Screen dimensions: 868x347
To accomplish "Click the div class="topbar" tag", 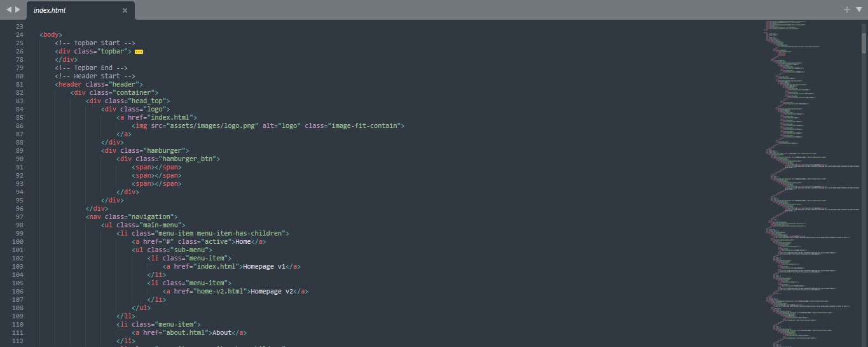I will 93,51.
